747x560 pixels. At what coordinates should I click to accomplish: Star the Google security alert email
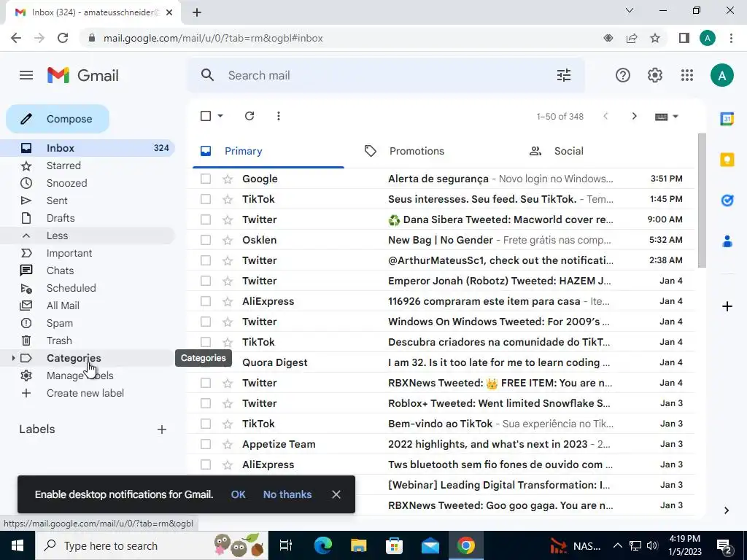[228, 179]
